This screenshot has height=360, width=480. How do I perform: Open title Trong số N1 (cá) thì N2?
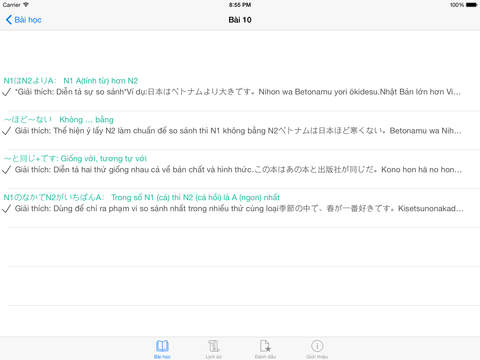tap(142, 197)
